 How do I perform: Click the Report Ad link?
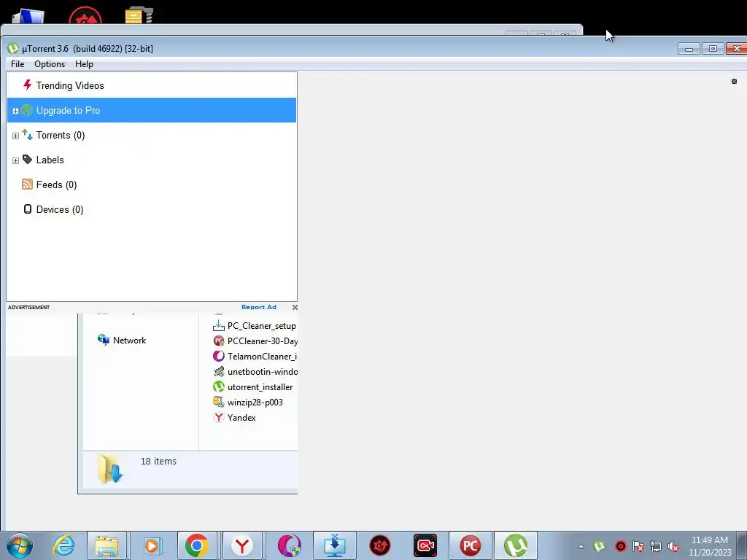click(x=259, y=307)
